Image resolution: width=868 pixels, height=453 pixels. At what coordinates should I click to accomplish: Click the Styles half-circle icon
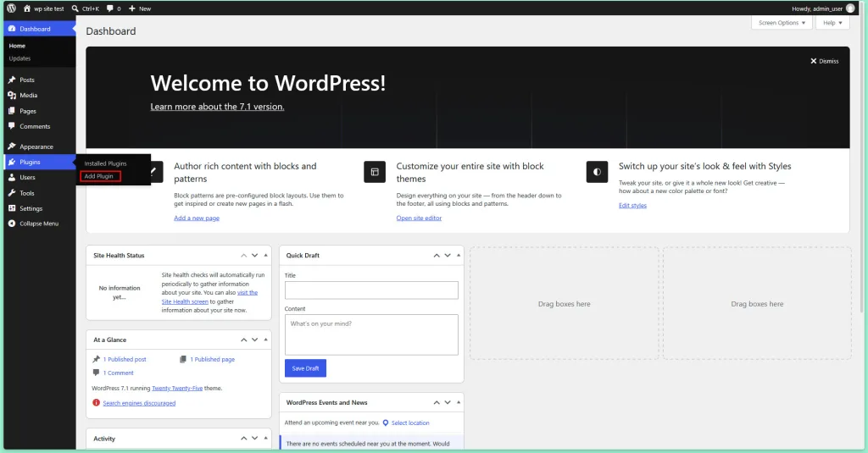click(x=597, y=172)
